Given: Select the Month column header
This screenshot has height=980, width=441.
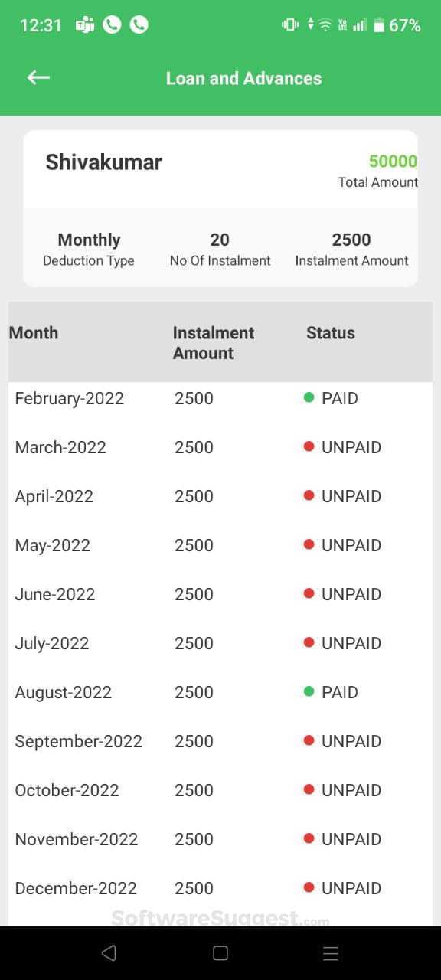Looking at the screenshot, I should point(34,332).
